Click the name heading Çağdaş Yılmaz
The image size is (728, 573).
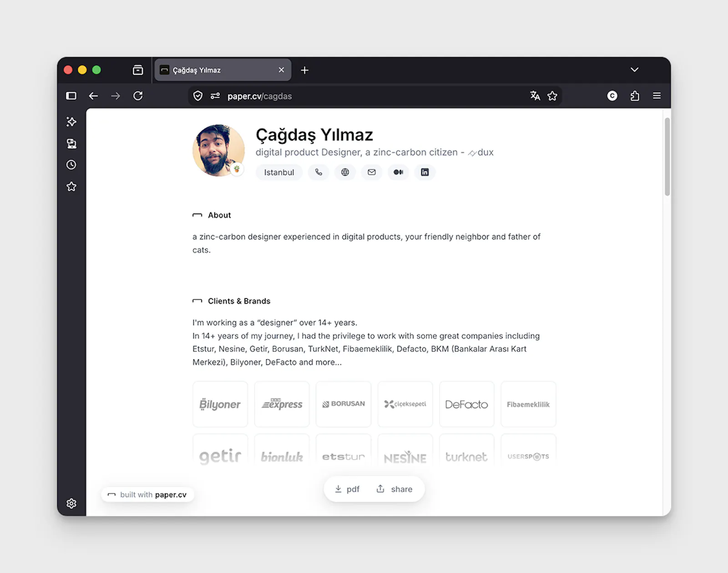[x=314, y=135]
